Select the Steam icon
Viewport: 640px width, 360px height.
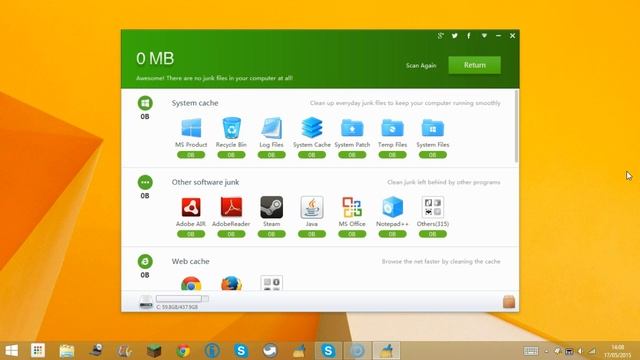pos(271,207)
